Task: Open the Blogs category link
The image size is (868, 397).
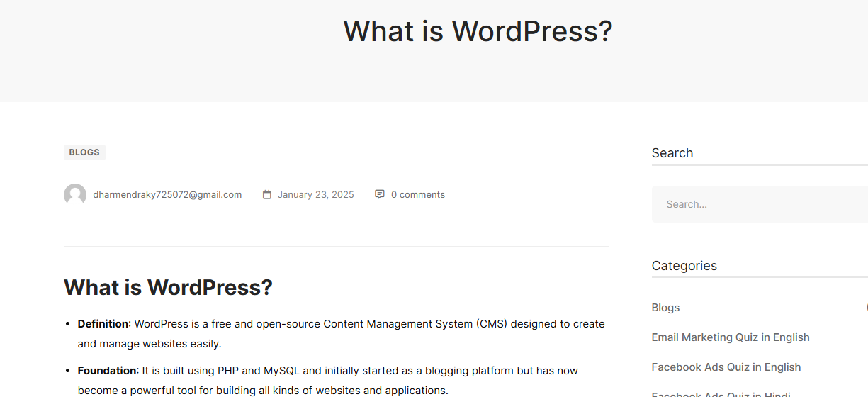Action: coord(665,308)
